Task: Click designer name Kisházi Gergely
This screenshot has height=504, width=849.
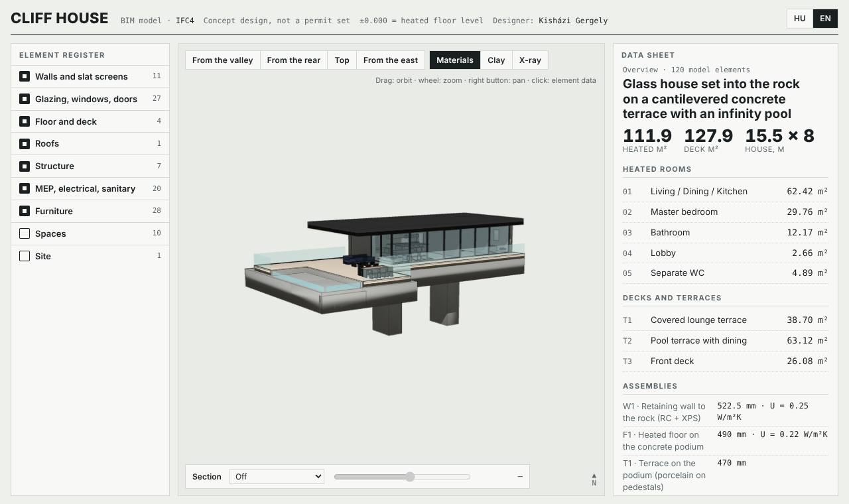Action: coord(573,21)
